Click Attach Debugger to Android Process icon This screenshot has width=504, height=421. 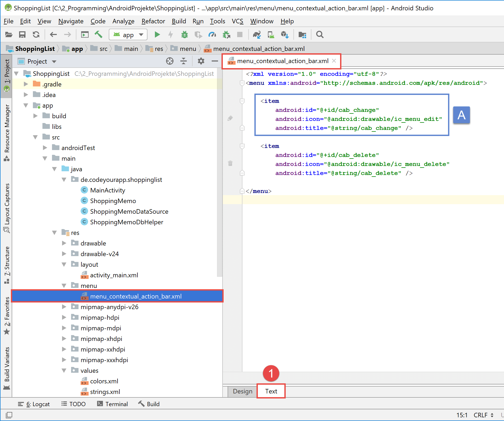pos(226,34)
